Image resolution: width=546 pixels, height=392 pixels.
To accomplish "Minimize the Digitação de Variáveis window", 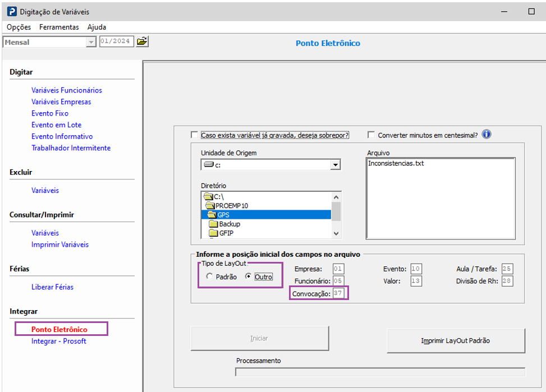I will [x=504, y=11].
